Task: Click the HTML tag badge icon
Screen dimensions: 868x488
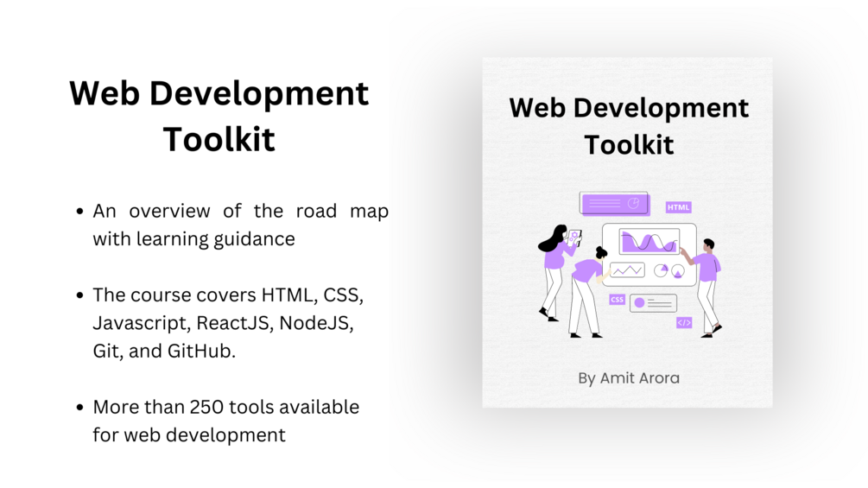Action: (x=678, y=207)
